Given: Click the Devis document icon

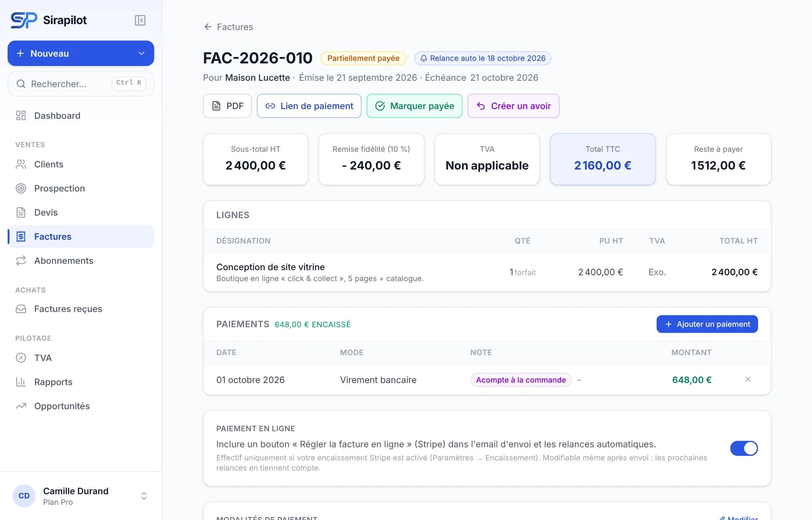Looking at the screenshot, I should point(21,213).
